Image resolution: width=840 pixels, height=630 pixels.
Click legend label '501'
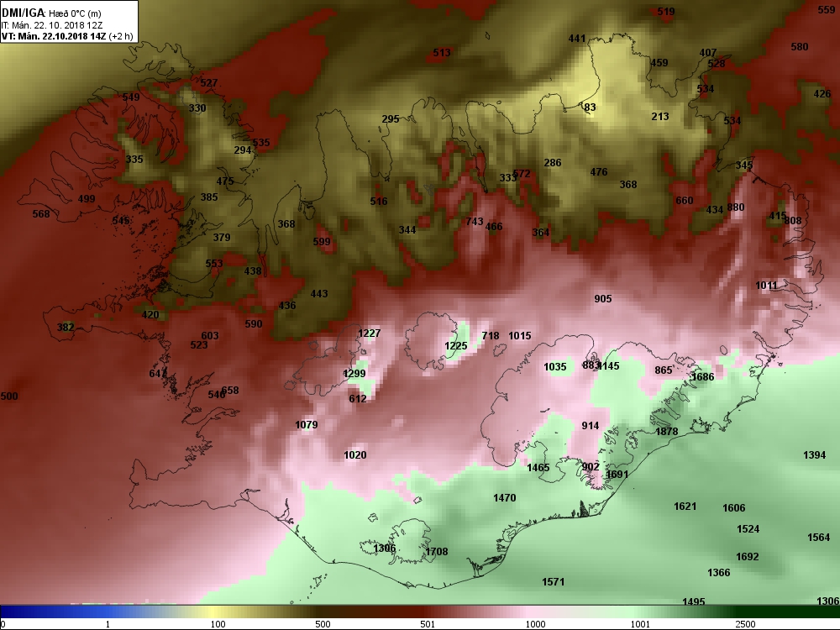(428, 624)
